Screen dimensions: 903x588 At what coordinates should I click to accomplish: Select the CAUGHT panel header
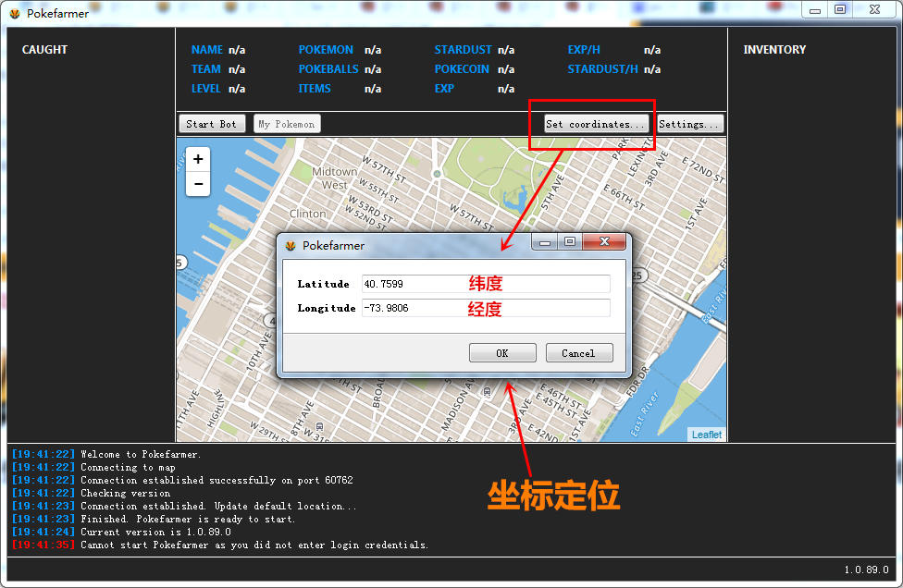tap(45, 50)
